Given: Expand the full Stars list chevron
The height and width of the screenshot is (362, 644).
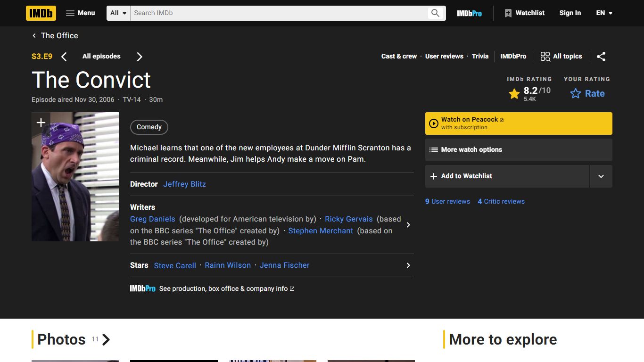Looking at the screenshot, I should click(x=408, y=265).
